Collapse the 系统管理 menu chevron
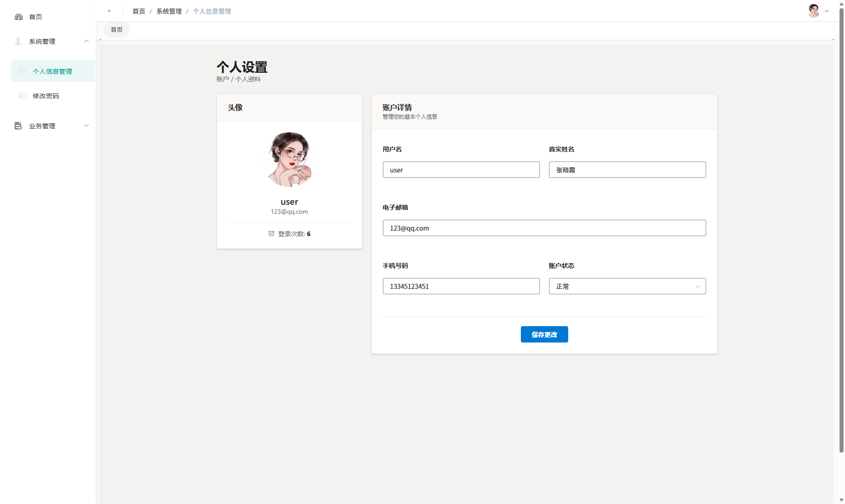Viewport: 845px width, 504px height. pyautogui.click(x=87, y=41)
